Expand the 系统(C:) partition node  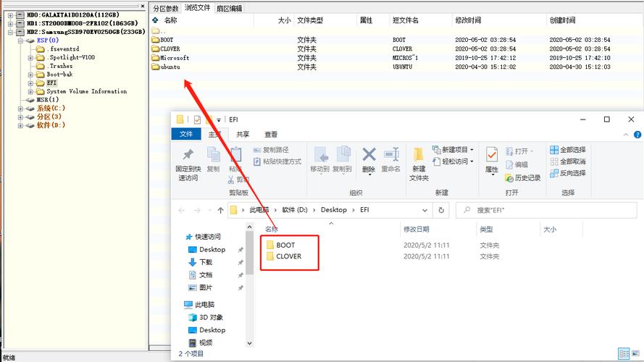[20, 109]
